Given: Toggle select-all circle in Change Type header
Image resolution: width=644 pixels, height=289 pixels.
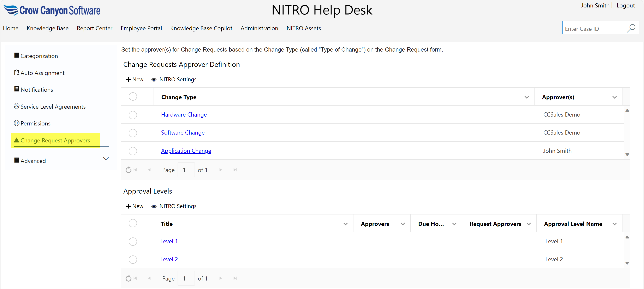Looking at the screenshot, I should coord(133,96).
